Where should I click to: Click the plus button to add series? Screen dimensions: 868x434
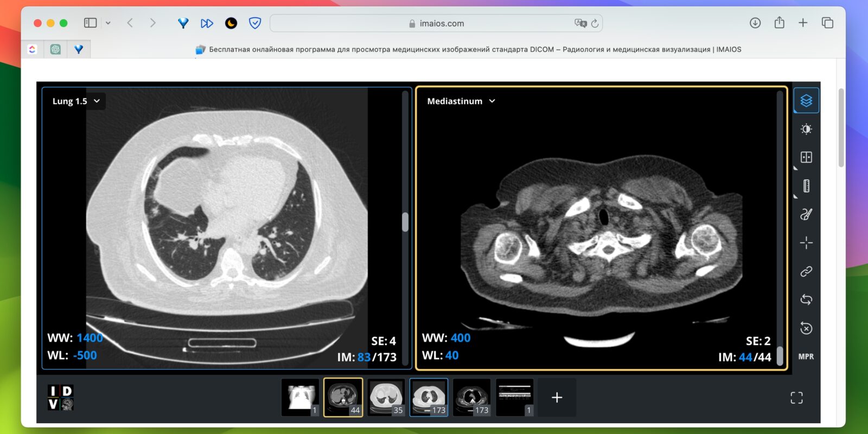pyautogui.click(x=557, y=398)
